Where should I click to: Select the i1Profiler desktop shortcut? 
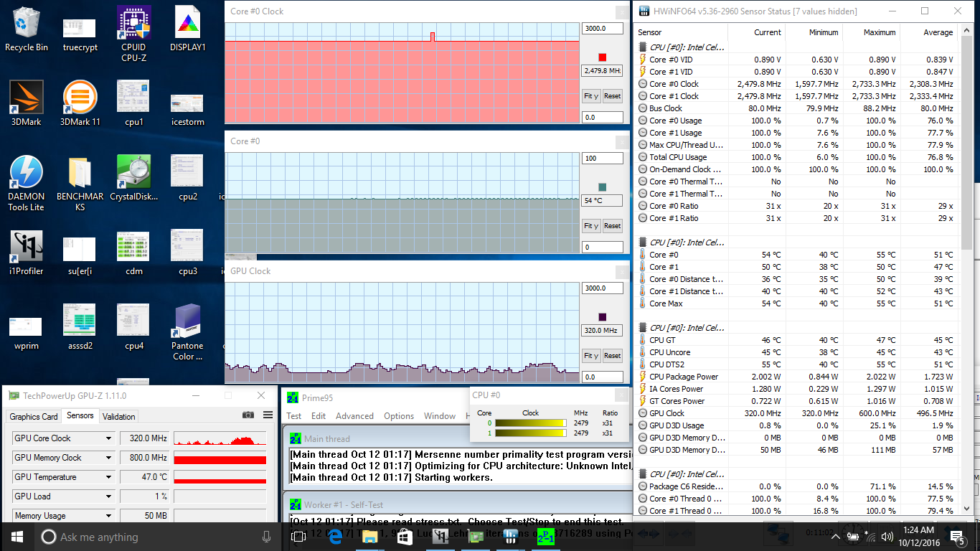click(x=27, y=253)
